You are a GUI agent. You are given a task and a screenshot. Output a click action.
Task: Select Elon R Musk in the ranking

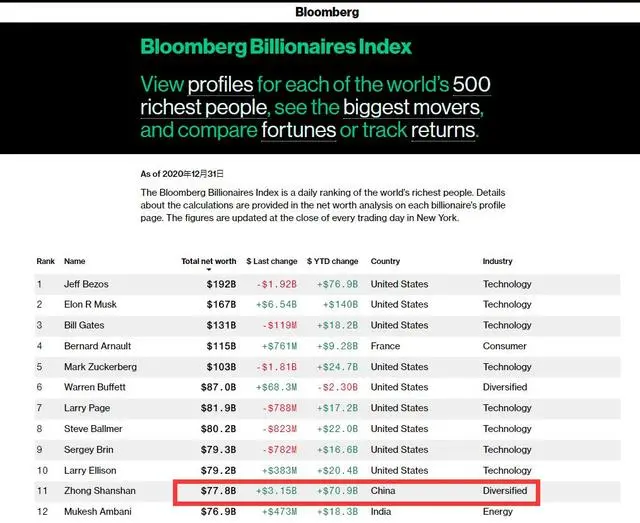[x=92, y=304]
